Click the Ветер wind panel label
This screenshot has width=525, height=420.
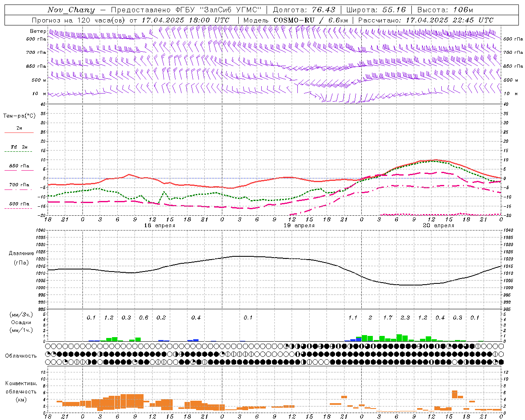coord(38,31)
